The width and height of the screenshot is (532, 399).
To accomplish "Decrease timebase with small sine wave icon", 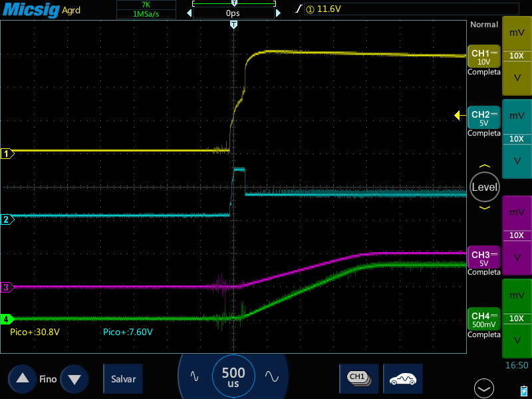I will (x=194, y=376).
